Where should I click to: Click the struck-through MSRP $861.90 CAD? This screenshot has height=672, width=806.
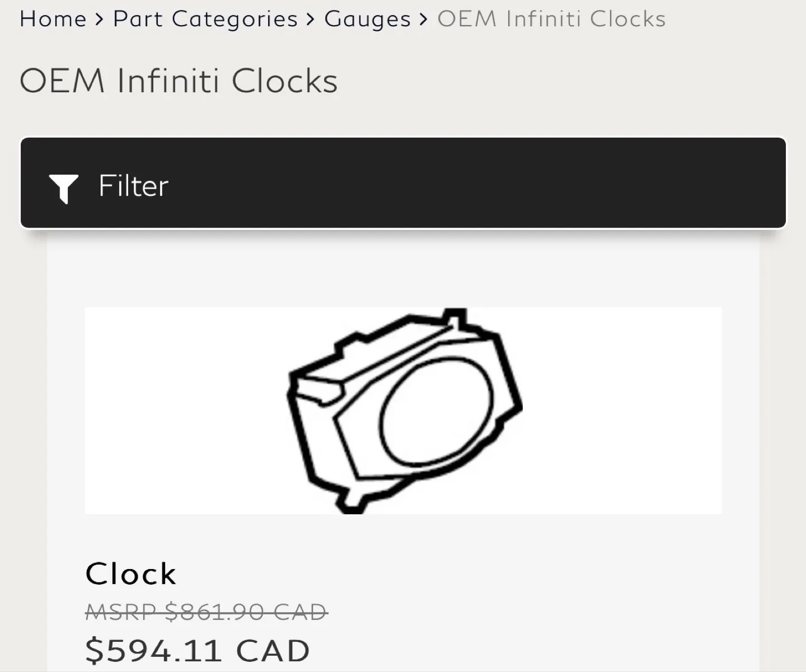pos(207,612)
